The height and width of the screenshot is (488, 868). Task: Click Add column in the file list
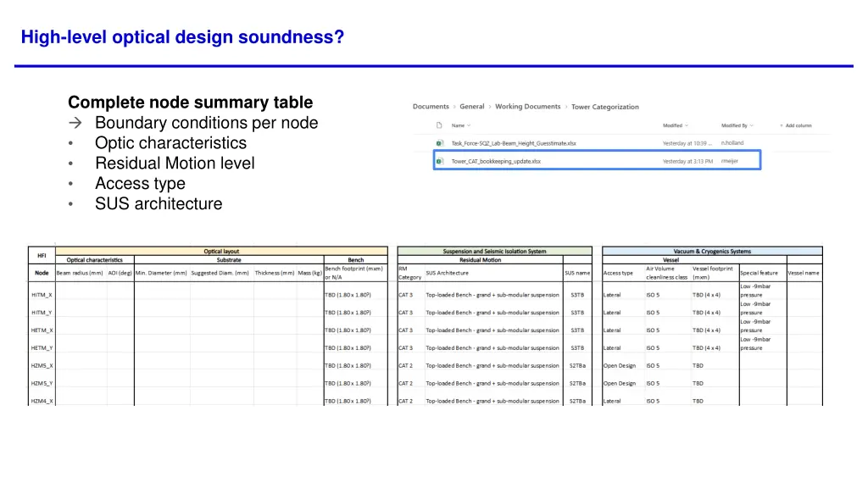click(x=795, y=125)
